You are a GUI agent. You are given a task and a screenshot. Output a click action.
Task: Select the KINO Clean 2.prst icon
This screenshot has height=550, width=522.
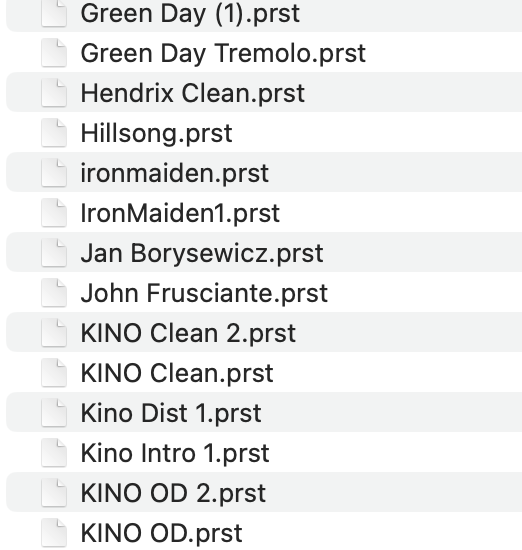(x=54, y=333)
